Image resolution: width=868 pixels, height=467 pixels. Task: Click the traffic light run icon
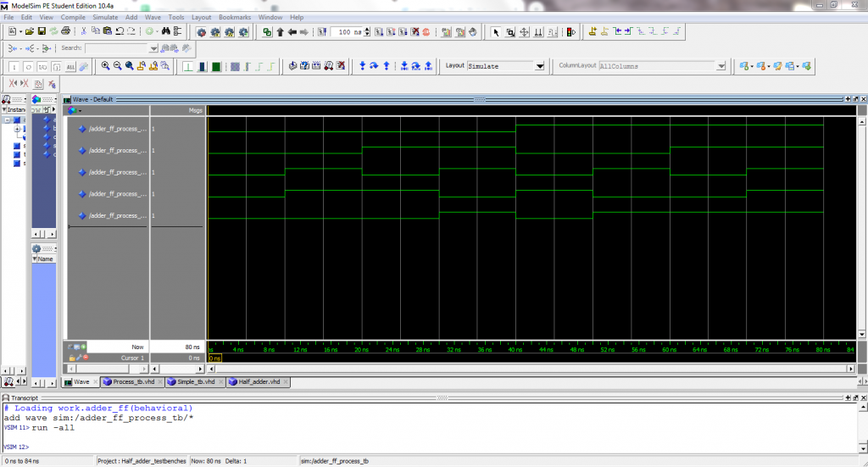click(570, 32)
